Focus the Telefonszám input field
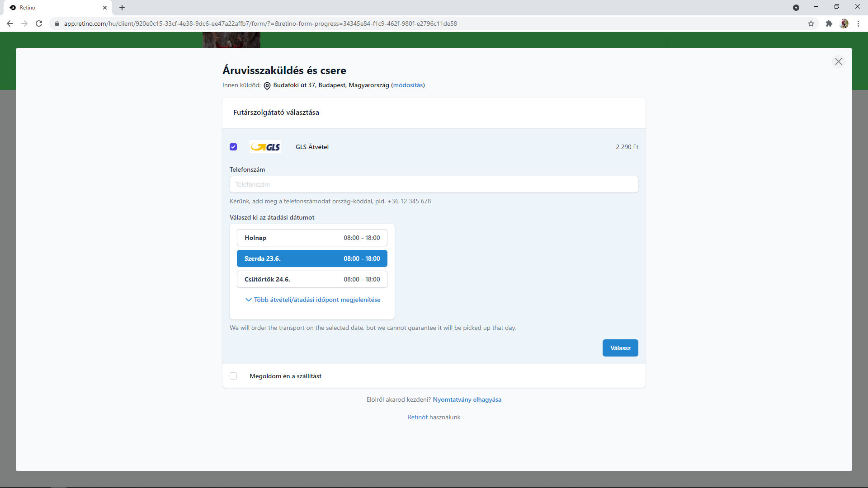The image size is (868, 488). pos(434,184)
